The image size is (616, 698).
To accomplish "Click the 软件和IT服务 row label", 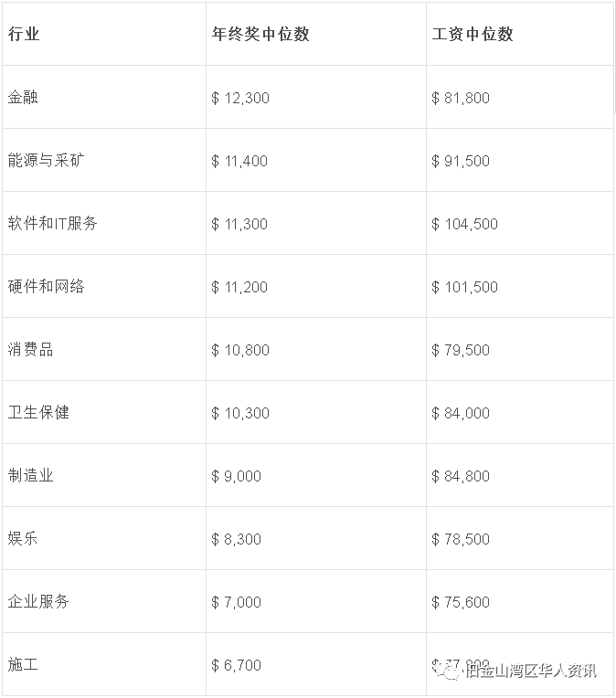I will (53, 224).
